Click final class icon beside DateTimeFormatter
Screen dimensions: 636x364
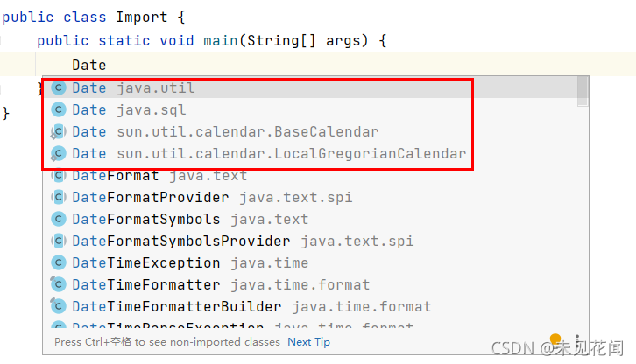coord(59,284)
